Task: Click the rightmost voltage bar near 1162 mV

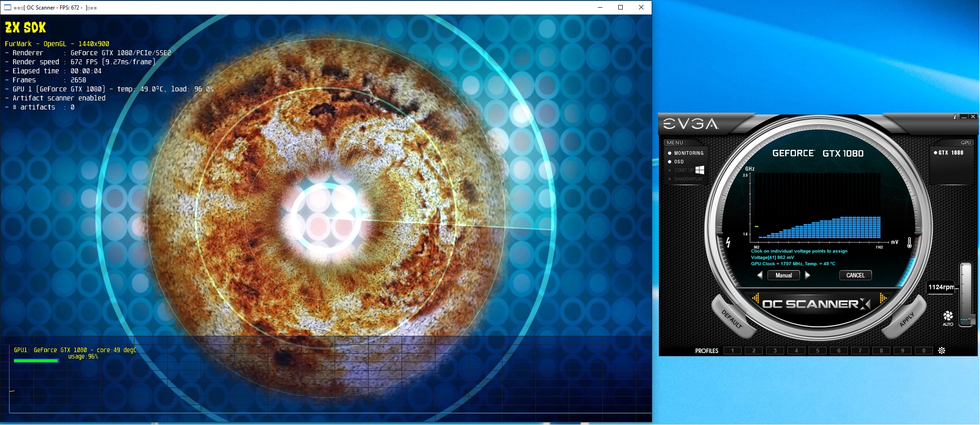Action: [879, 227]
